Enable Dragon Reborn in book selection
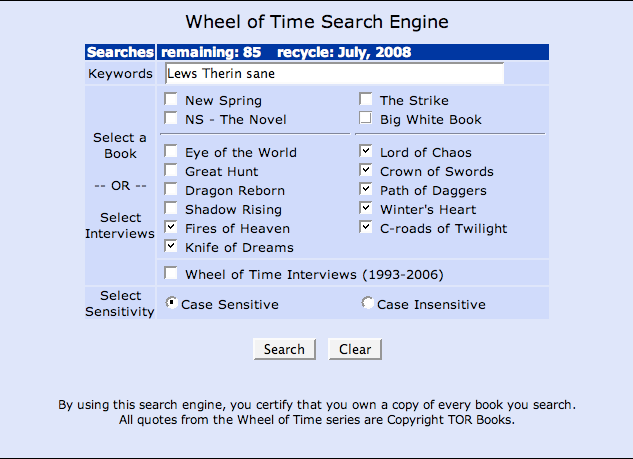633x459 pixels. [x=171, y=189]
